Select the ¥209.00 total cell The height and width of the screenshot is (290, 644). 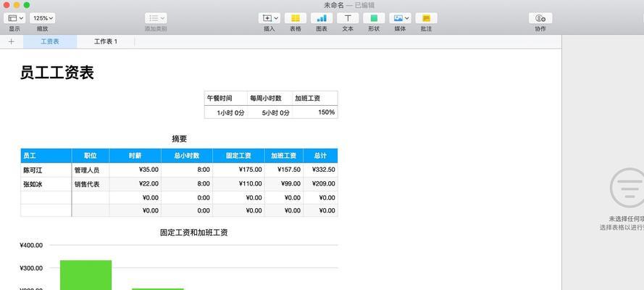click(x=320, y=184)
